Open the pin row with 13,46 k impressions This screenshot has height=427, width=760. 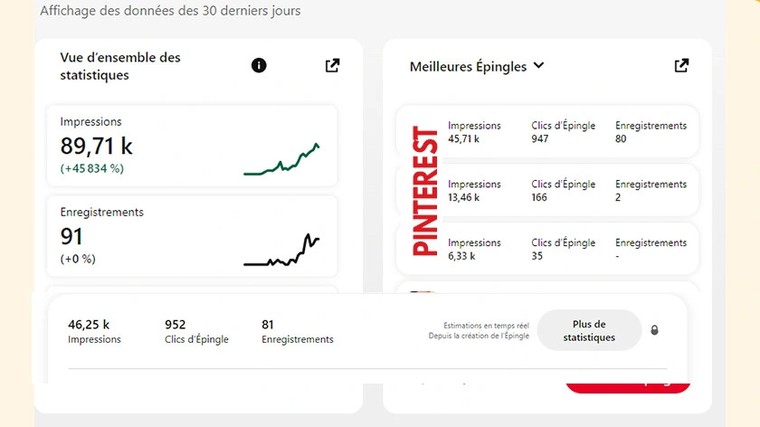(x=570, y=190)
